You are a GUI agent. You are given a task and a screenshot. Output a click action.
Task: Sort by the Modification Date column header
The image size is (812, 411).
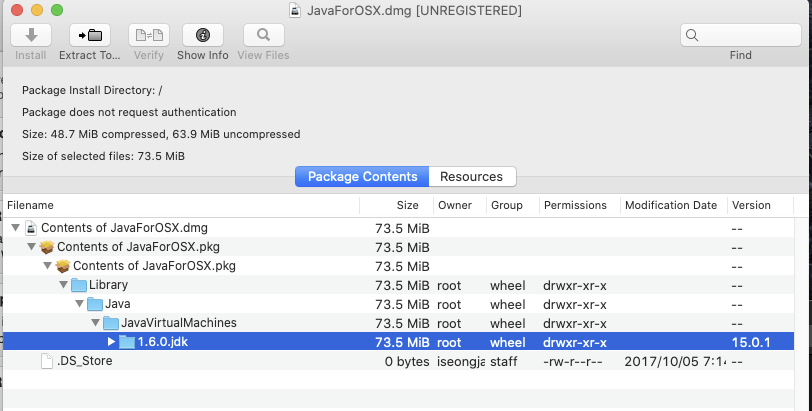pyautogui.click(x=674, y=205)
